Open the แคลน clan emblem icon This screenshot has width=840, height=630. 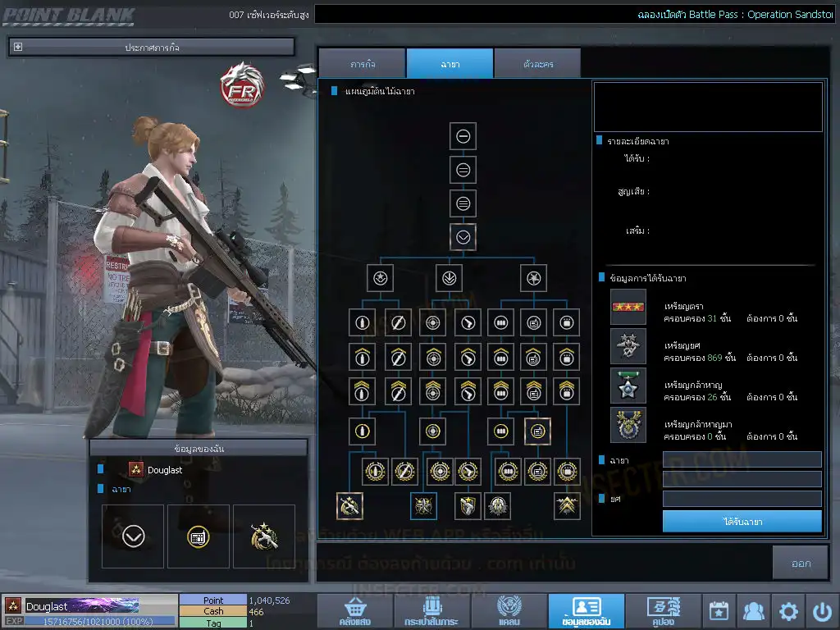tap(508, 611)
